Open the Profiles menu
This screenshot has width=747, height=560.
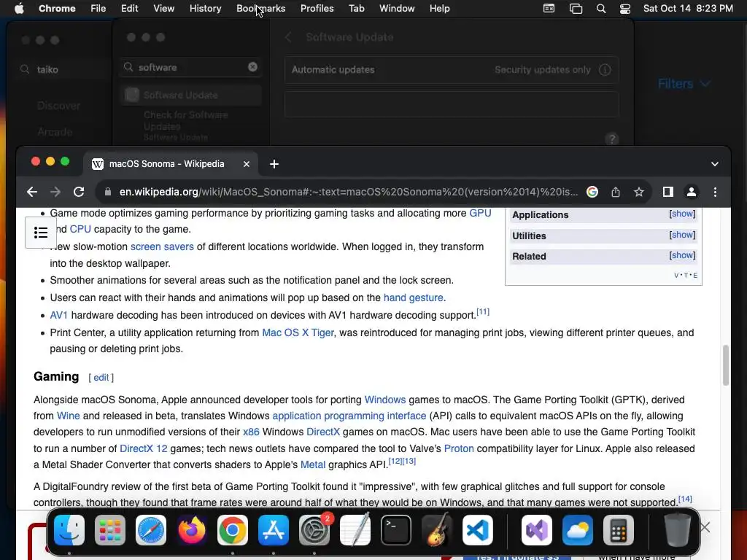click(317, 9)
